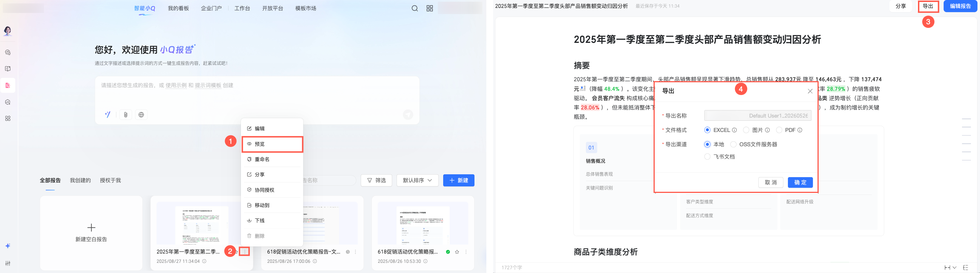Click the blue 新建 button
The image size is (980, 273).
pos(458,180)
